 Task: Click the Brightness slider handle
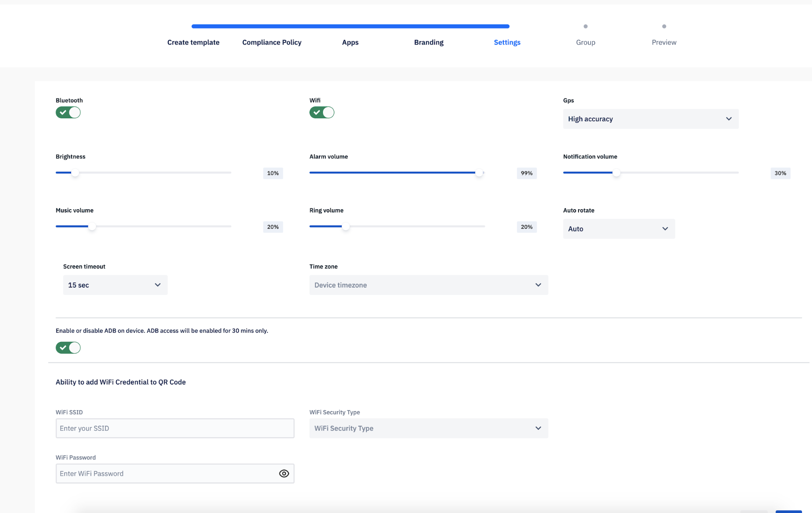[75, 173]
